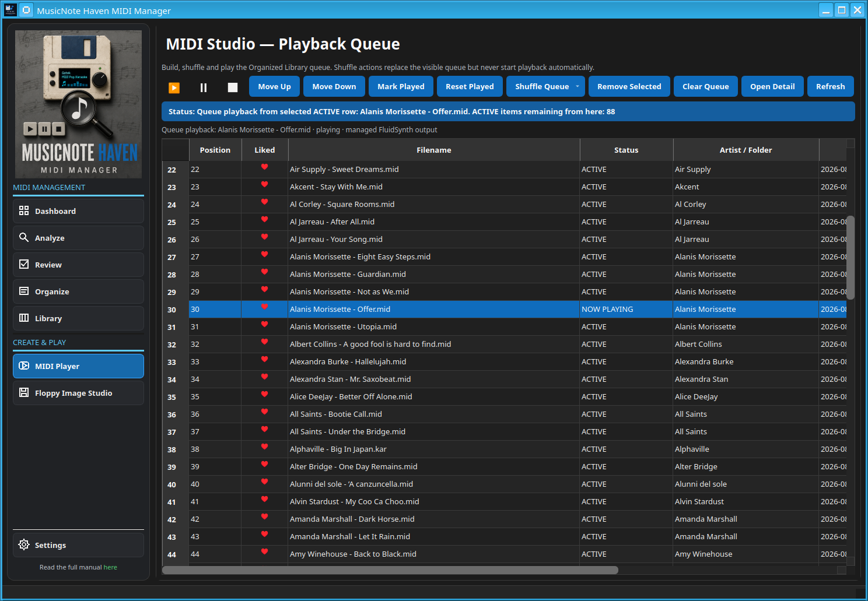Open the MusicNote Haven logo thumbnail
The width and height of the screenshot is (868, 601).
coord(78,104)
